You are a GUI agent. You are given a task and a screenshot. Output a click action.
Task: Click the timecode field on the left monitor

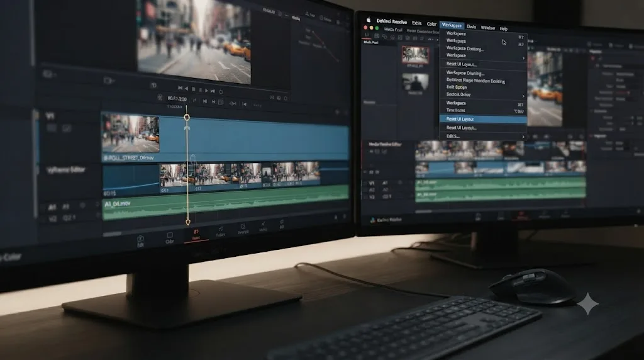pos(177,99)
